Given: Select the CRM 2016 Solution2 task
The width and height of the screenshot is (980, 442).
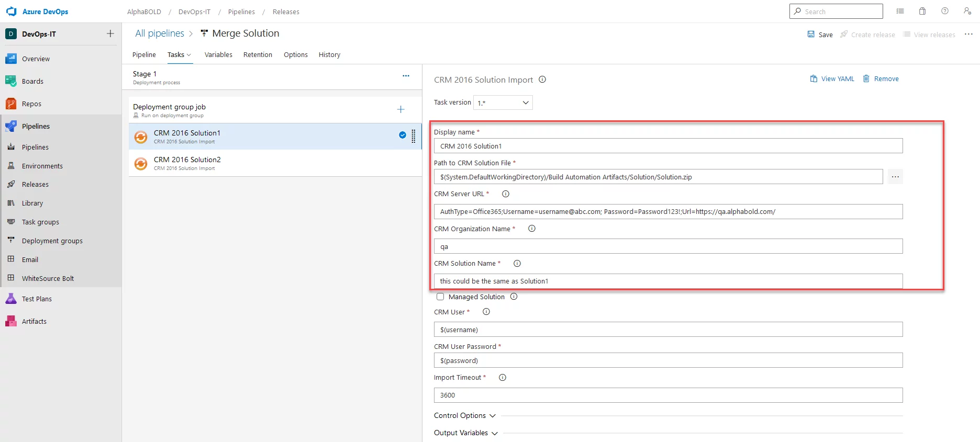Looking at the screenshot, I should [x=275, y=163].
